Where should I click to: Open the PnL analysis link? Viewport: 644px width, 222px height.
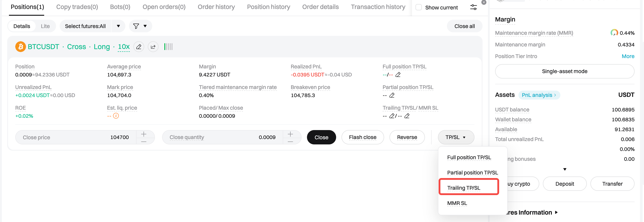pyautogui.click(x=539, y=95)
